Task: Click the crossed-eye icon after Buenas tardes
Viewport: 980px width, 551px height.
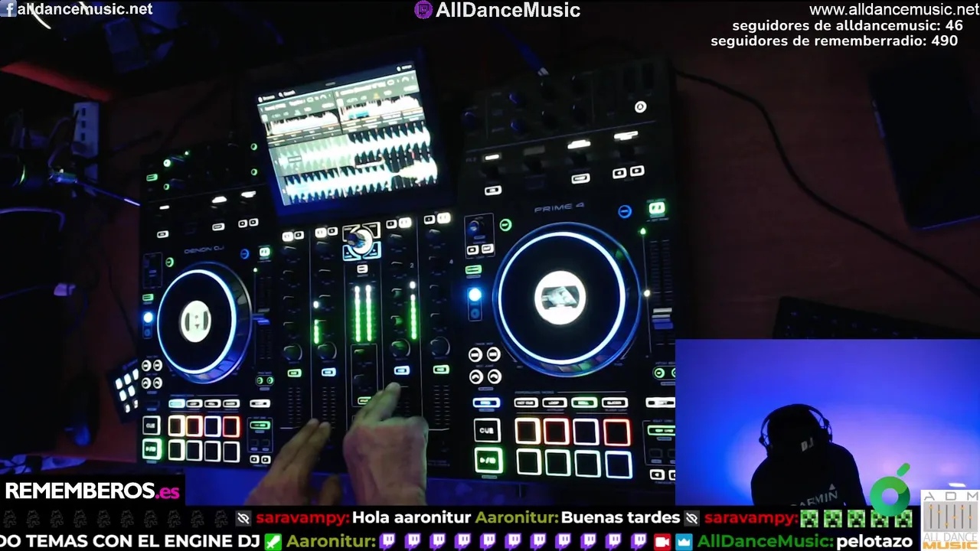Action: [x=691, y=518]
